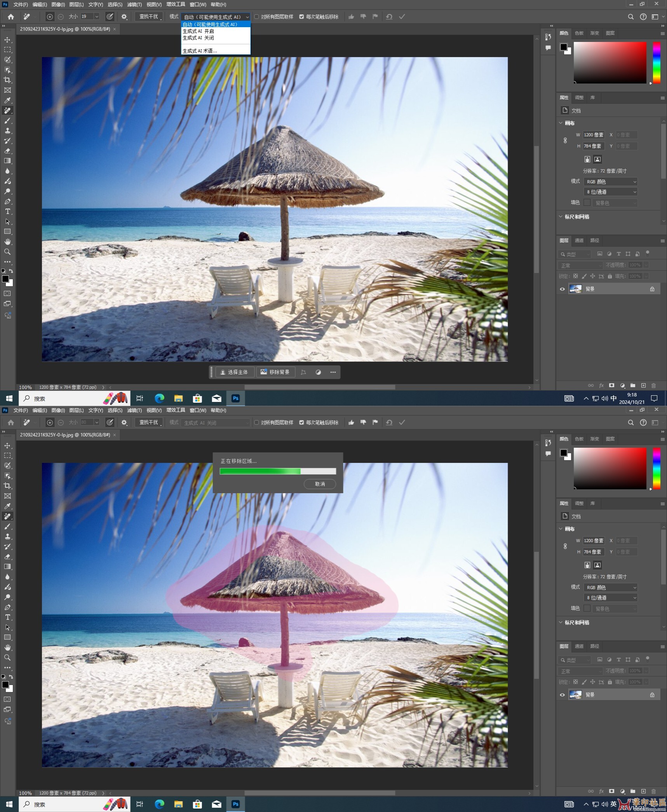
Task: Click foreground color swatch in top window Color panel
Action: 563,47
